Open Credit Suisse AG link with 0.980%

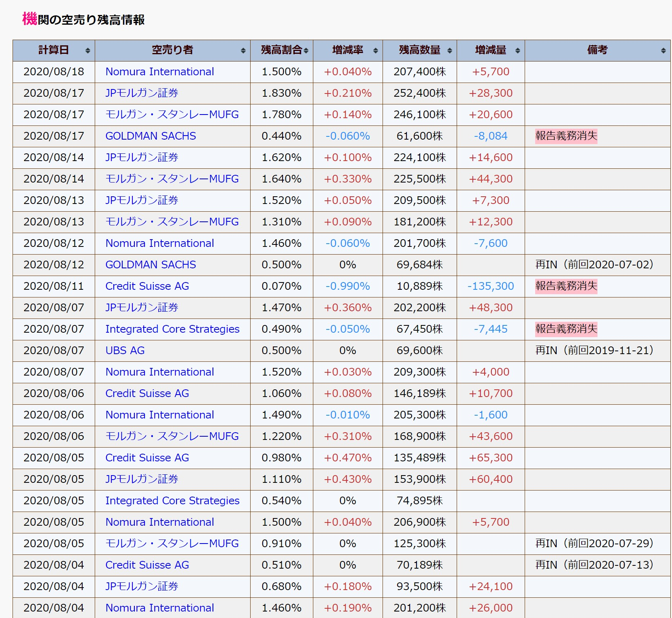(147, 458)
